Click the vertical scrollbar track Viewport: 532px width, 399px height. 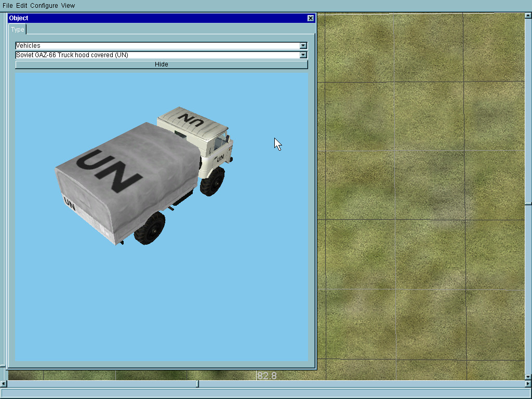[528, 196]
